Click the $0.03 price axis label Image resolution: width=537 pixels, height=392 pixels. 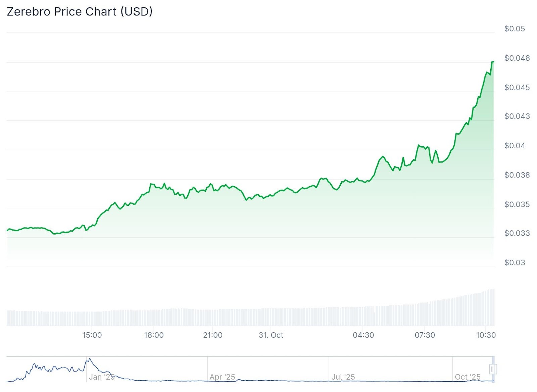tap(515, 262)
